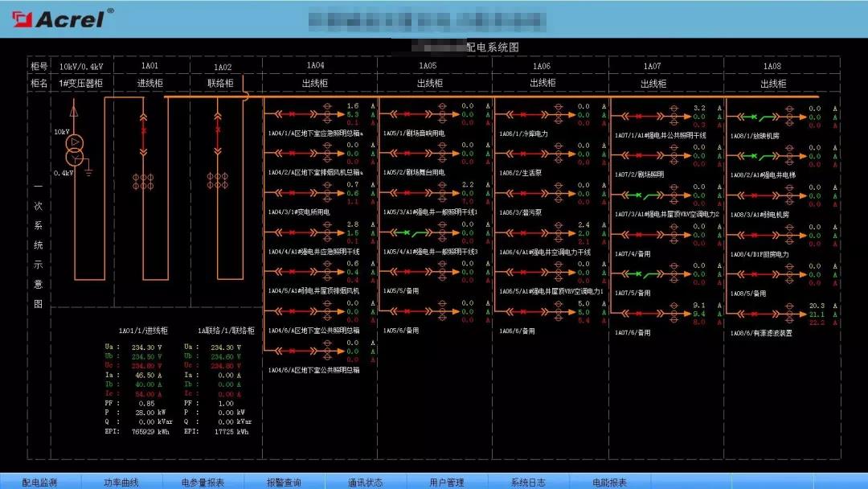Click the 系统日志 bottom bar button
868x489 pixels.
tap(528, 482)
